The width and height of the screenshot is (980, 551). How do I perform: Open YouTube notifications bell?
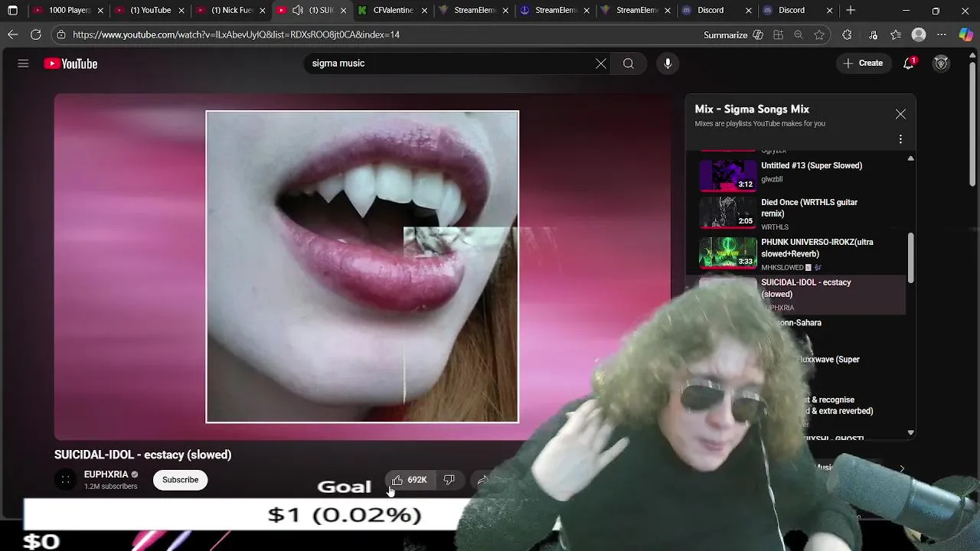coord(909,64)
